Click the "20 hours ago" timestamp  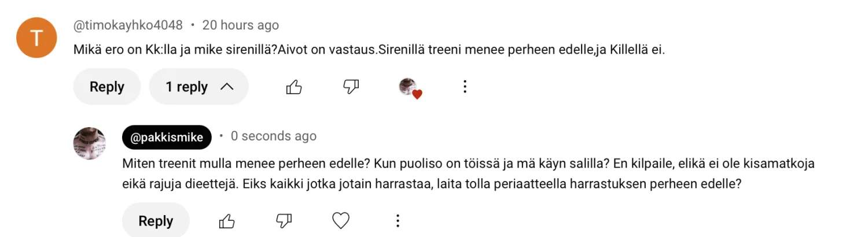(x=240, y=25)
